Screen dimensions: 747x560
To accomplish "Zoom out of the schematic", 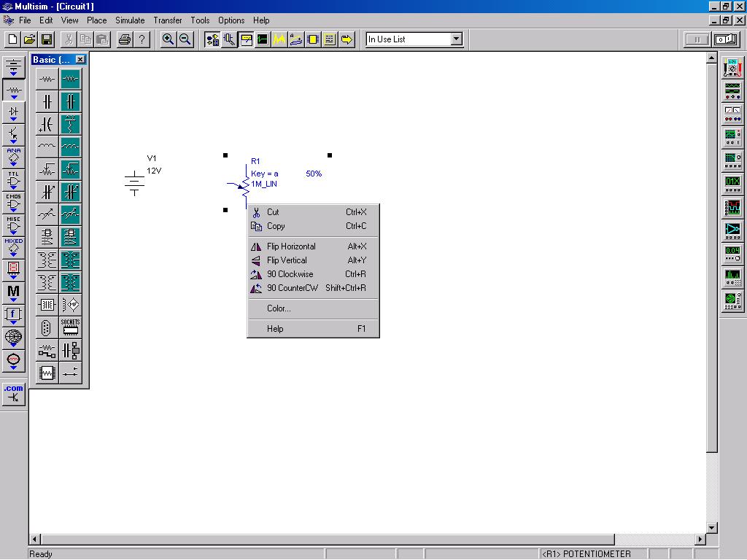I will (x=185, y=39).
